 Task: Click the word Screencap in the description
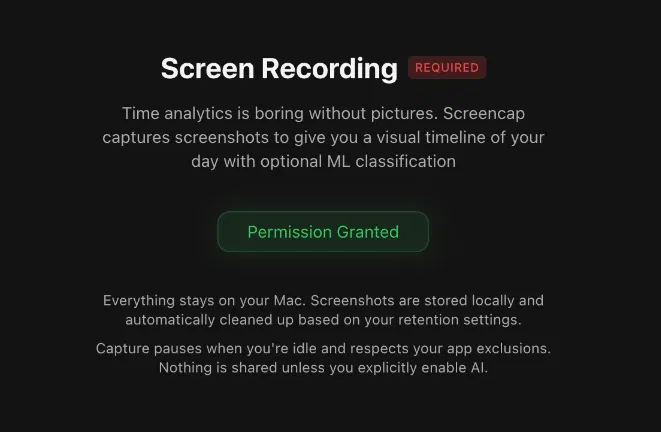[484, 113]
